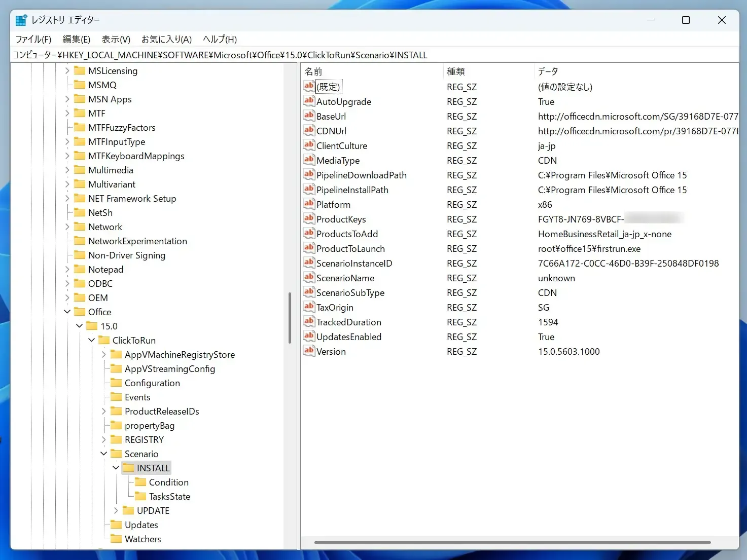Click the folder icon for Condition key

(x=140, y=482)
